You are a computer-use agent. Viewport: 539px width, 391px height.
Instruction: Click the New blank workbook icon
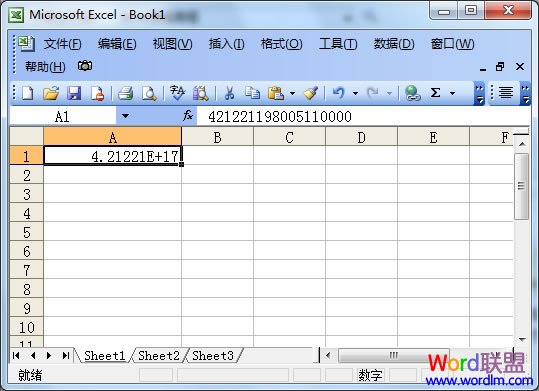click(28, 93)
